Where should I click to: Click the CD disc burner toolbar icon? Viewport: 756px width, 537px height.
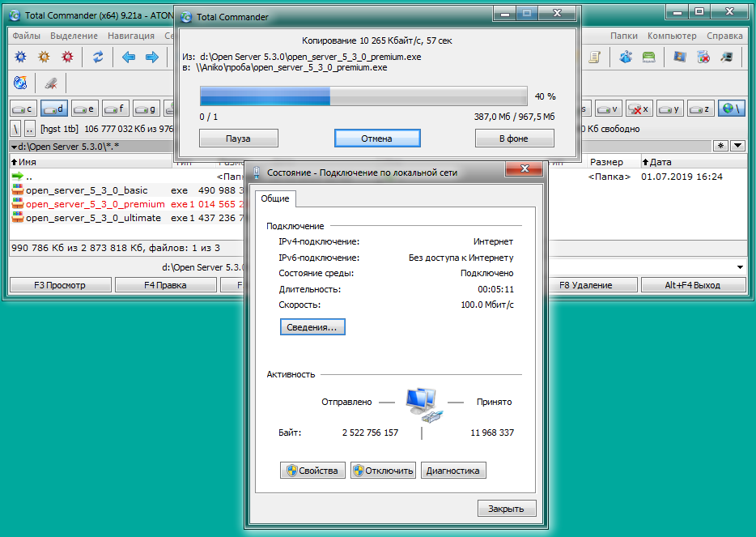[x=20, y=83]
